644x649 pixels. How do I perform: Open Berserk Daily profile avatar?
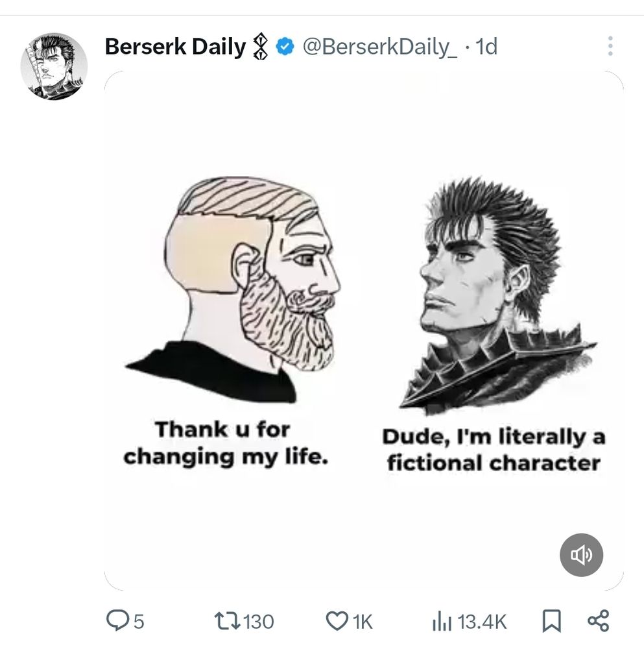pos(54,67)
